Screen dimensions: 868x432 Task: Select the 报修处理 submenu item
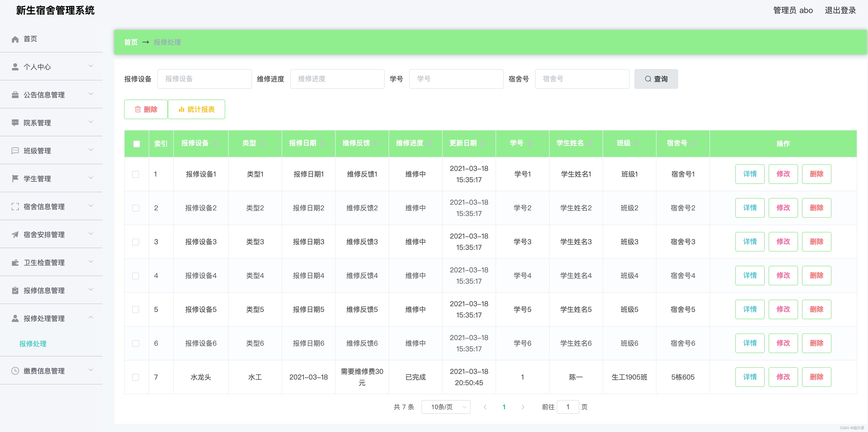[x=33, y=344]
